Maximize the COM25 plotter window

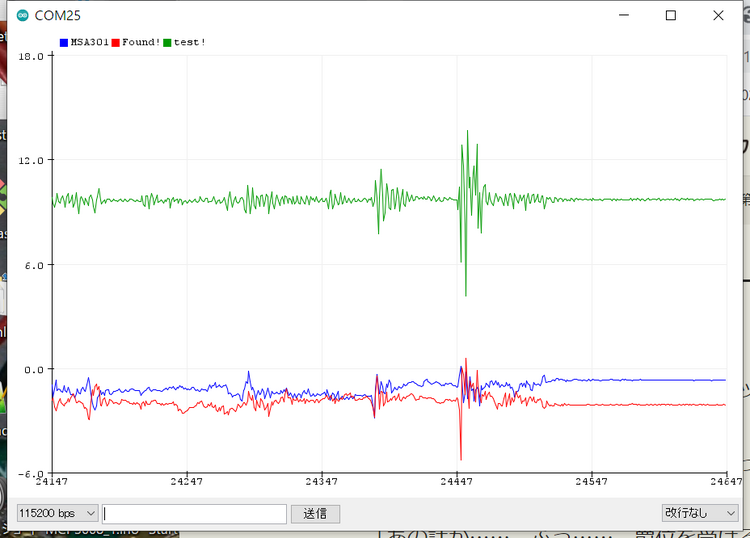671,15
